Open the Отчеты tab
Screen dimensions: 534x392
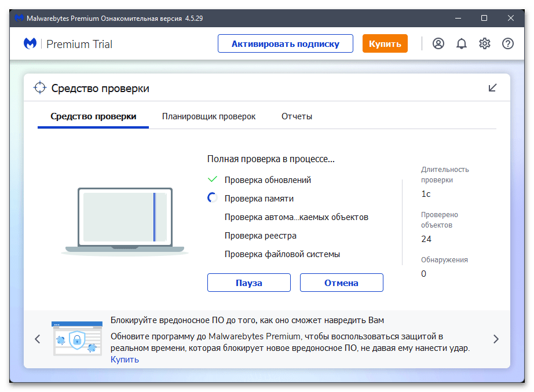(297, 116)
